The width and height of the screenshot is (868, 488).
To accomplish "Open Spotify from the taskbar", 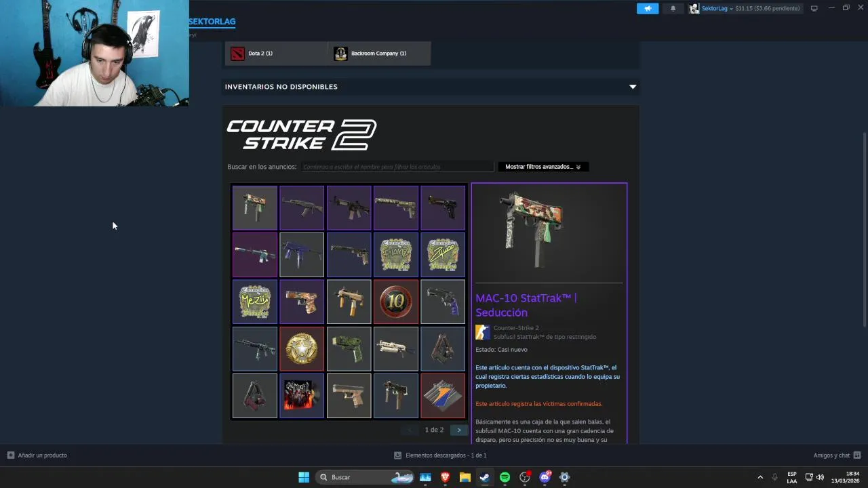I will click(505, 477).
